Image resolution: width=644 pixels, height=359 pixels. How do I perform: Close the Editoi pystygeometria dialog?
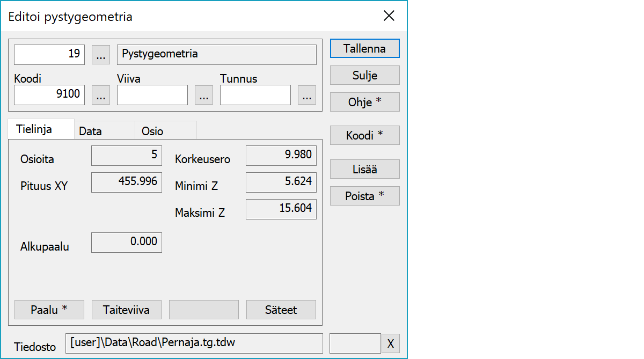389,16
